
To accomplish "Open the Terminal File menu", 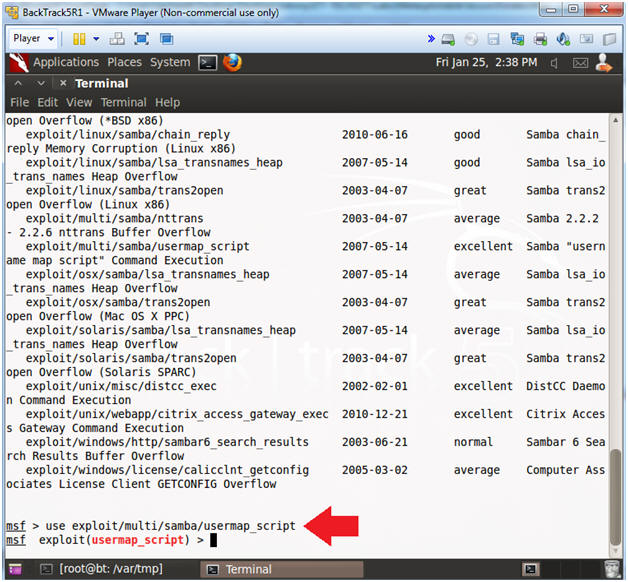I will [x=20, y=103].
